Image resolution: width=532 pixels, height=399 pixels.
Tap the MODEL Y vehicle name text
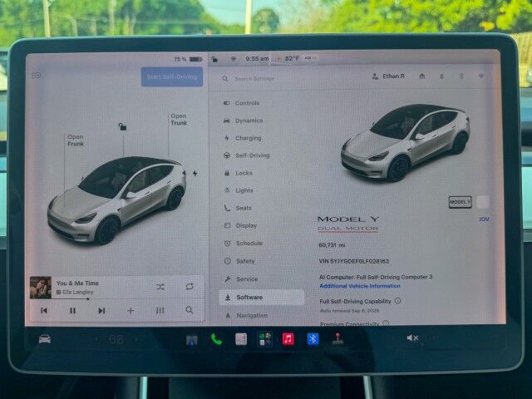(x=347, y=219)
